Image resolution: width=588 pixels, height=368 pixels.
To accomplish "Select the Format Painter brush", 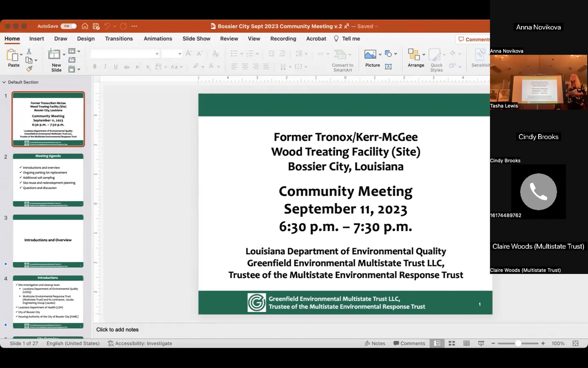I will point(29,69).
